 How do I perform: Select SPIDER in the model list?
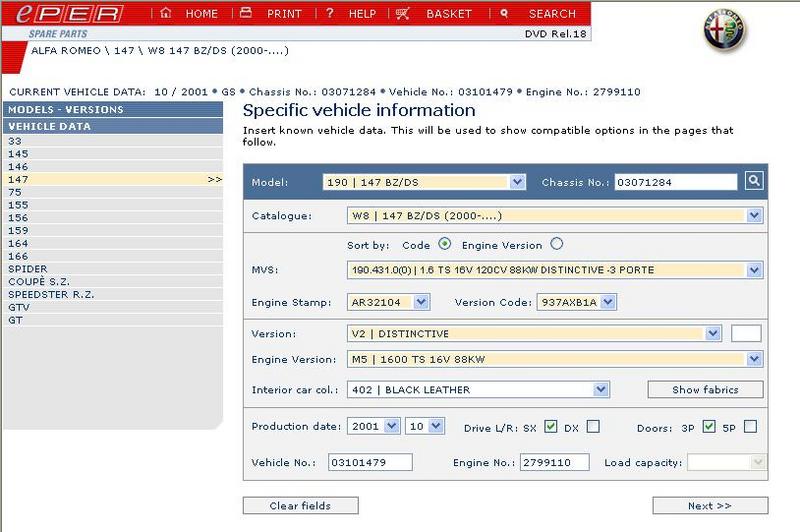113,269
